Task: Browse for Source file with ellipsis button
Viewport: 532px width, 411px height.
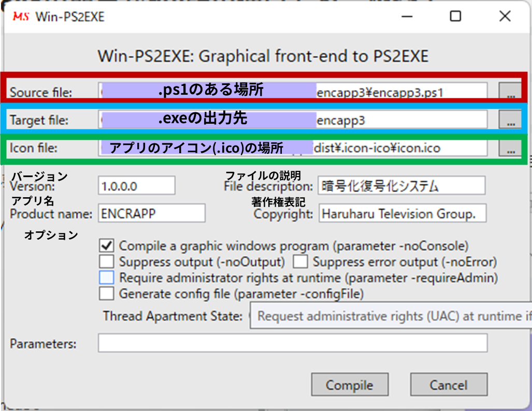Action: click(510, 91)
